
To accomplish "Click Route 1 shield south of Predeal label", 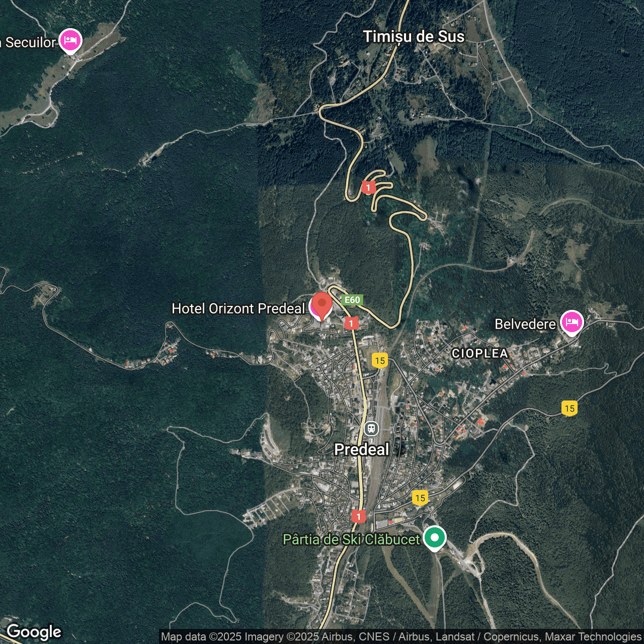I will click(x=358, y=516).
